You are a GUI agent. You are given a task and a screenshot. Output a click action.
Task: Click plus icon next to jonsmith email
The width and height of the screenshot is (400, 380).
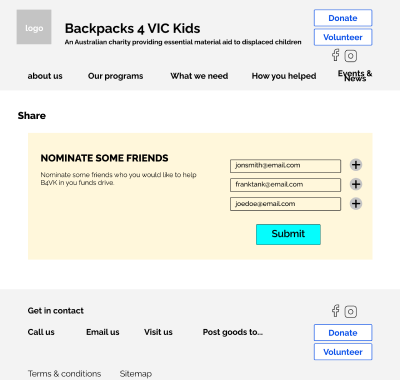pos(356,165)
